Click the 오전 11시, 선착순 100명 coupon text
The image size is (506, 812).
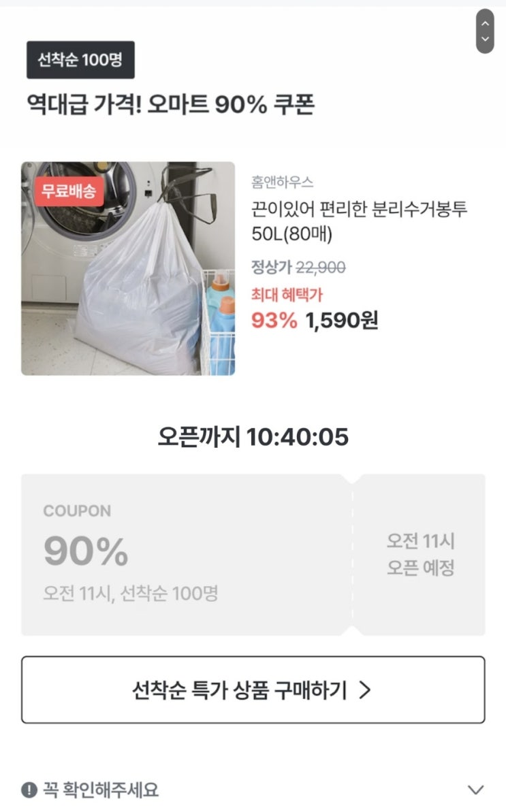point(131,593)
